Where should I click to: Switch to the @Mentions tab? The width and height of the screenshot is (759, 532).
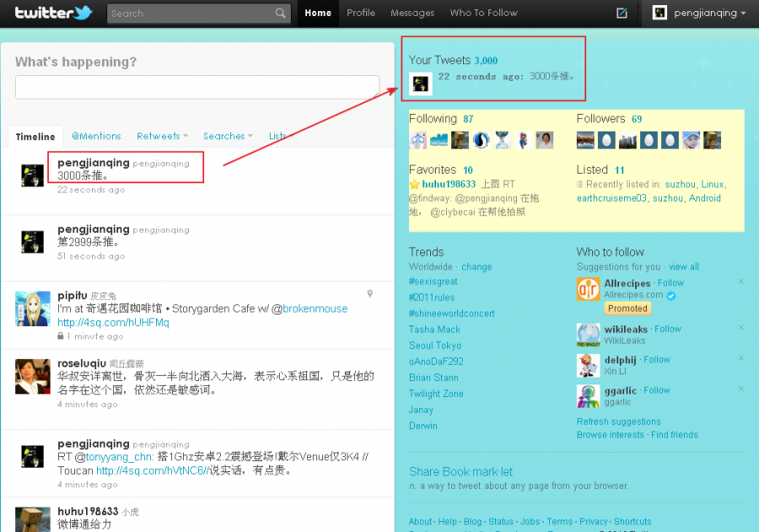pos(95,136)
